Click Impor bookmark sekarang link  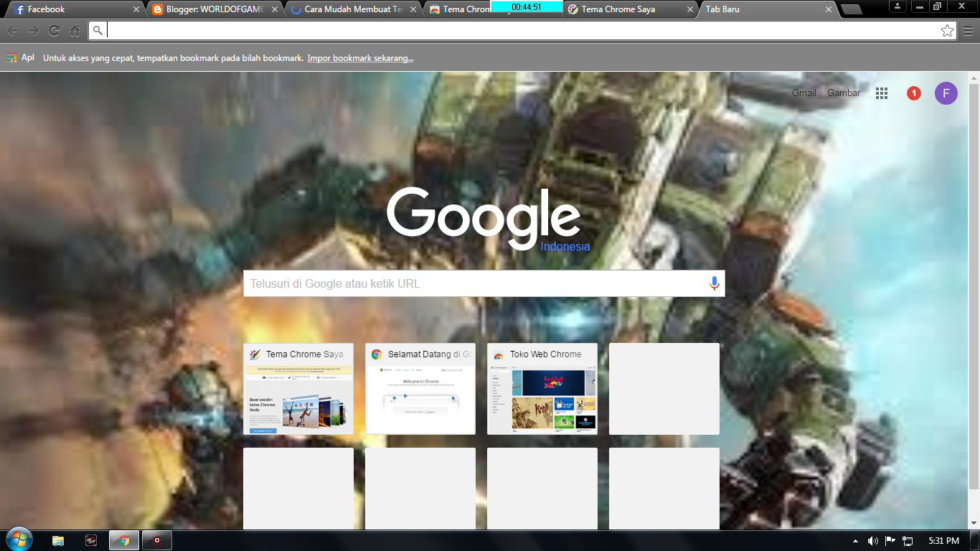tap(360, 58)
